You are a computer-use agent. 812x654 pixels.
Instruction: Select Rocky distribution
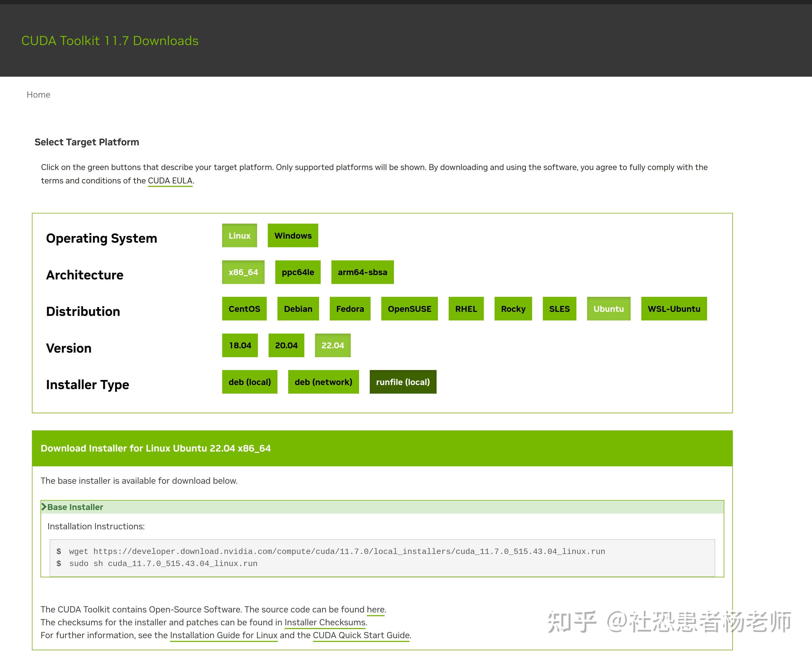pyautogui.click(x=513, y=309)
